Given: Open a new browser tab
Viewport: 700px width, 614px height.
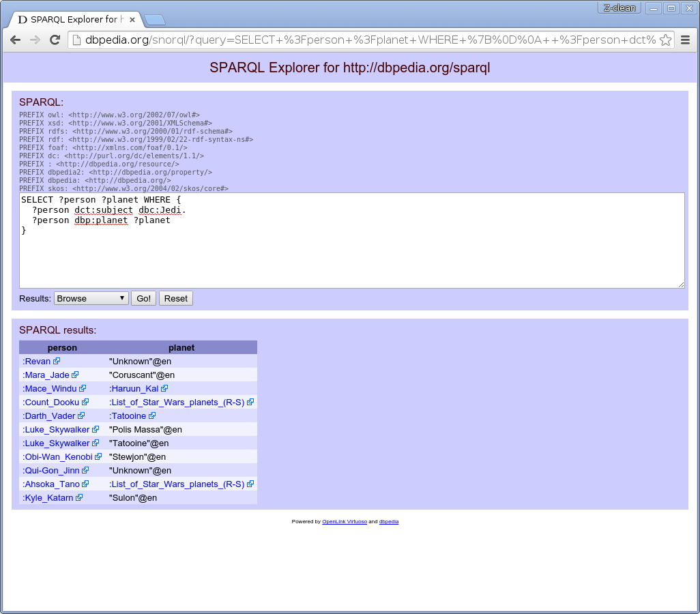Looking at the screenshot, I should pos(154,20).
